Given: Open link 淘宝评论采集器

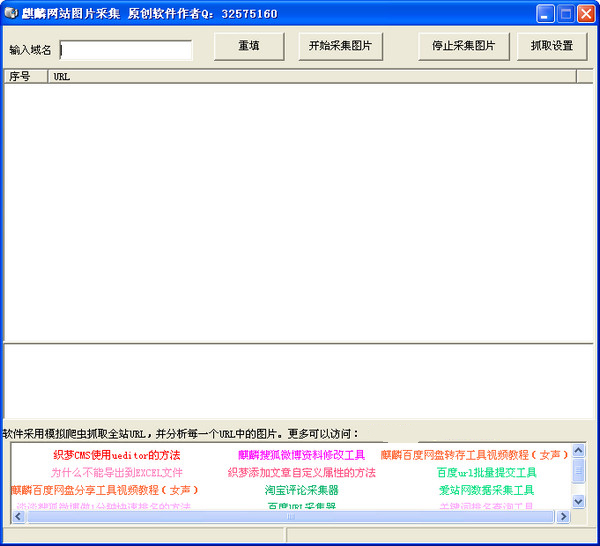Looking at the screenshot, I should tap(301, 491).
